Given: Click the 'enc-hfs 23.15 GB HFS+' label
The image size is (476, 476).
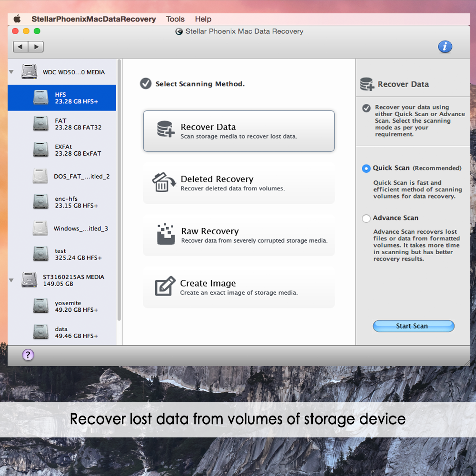Looking at the screenshot, I should [x=76, y=202].
